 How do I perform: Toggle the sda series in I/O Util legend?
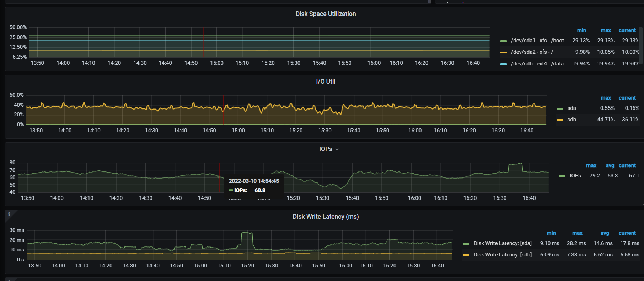pyautogui.click(x=571, y=108)
